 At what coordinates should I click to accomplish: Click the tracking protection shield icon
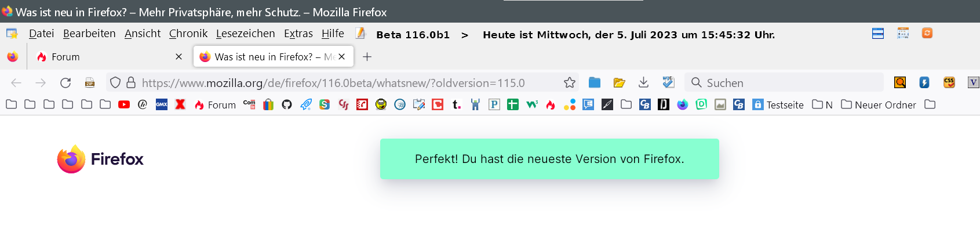[x=115, y=83]
